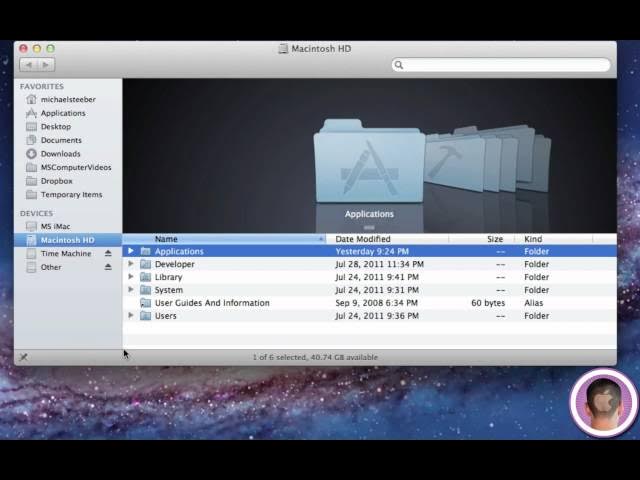
Task: Click the yellow minimize window button
Action: point(37,49)
